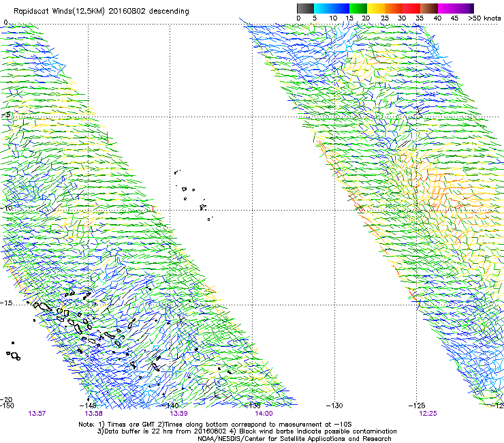Select the red 30-35 knots legend segment

pyautogui.click(x=411, y=8)
